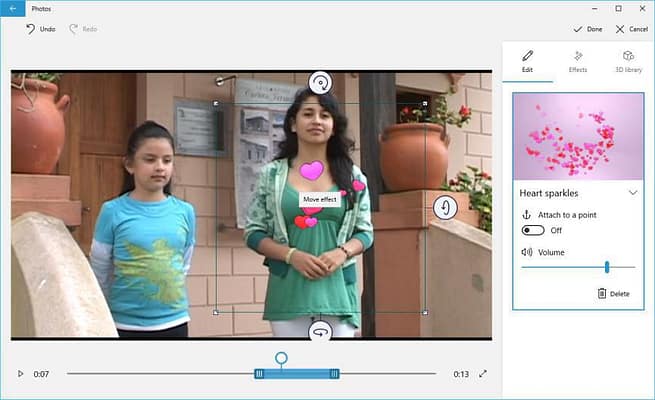Click the Heart sparkles preview thumbnail
The image size is (655, 400).
[578, 136]
